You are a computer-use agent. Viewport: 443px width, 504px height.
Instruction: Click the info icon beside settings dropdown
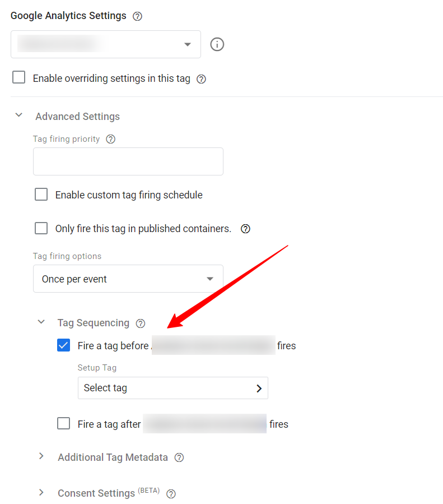217,44
